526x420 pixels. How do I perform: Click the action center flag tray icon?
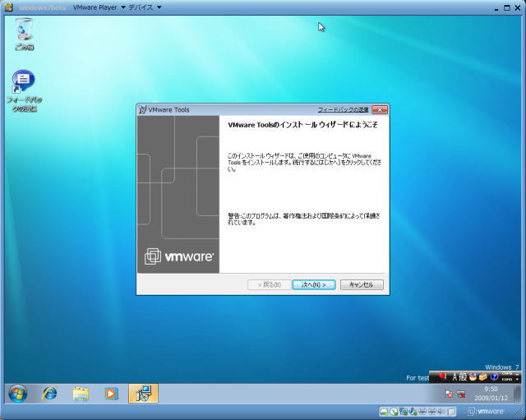point(449,394)
